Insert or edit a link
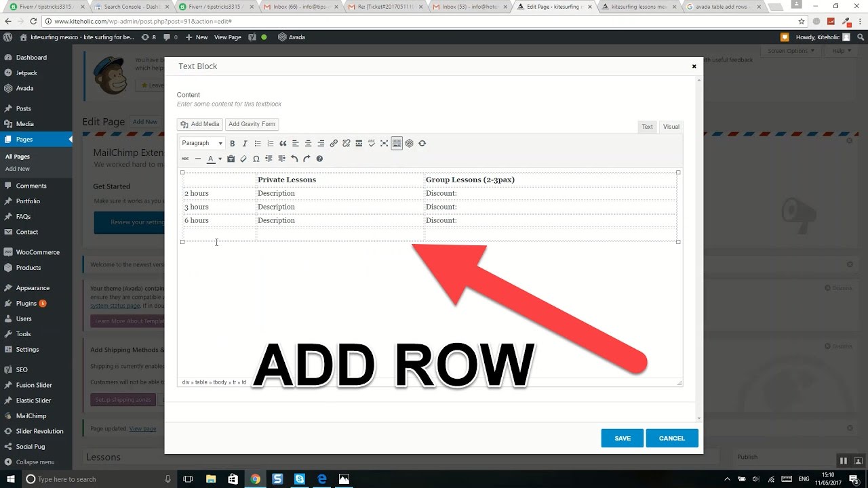The height and width of the screenshot is (488, 868). (x=334, y=144)
